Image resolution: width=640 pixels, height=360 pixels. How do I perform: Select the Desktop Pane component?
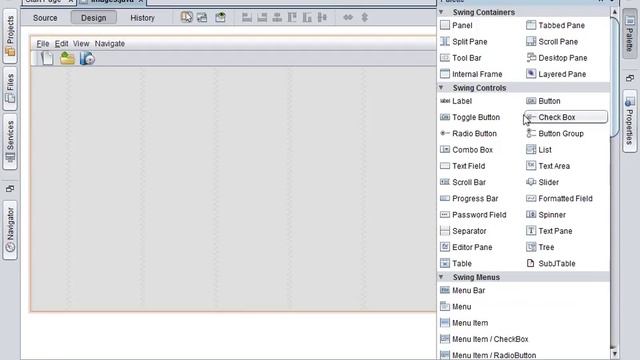(x=557, y=58)
